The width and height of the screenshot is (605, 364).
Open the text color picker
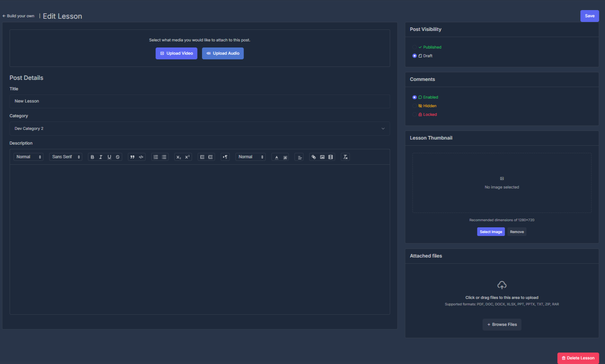pyautogui.click(x=276, y=157)
